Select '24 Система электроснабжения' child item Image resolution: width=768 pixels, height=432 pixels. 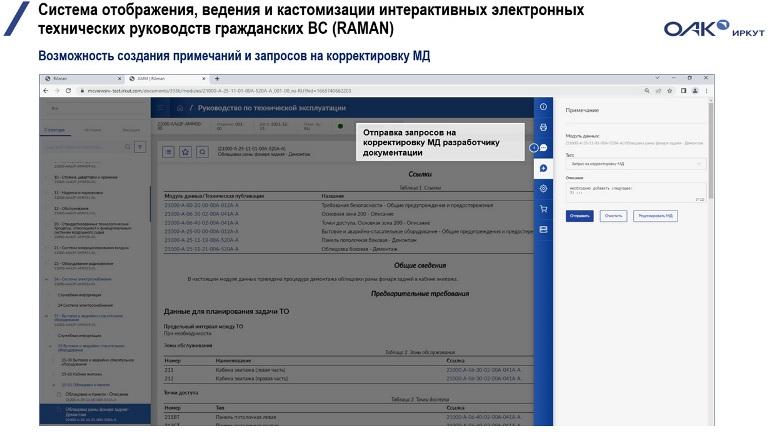click(85, 305)
